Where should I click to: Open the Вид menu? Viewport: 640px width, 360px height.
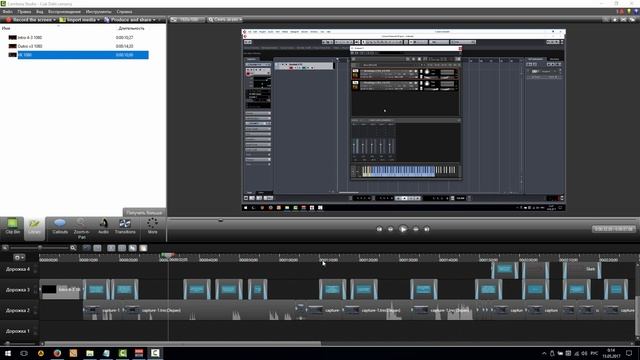40,11
